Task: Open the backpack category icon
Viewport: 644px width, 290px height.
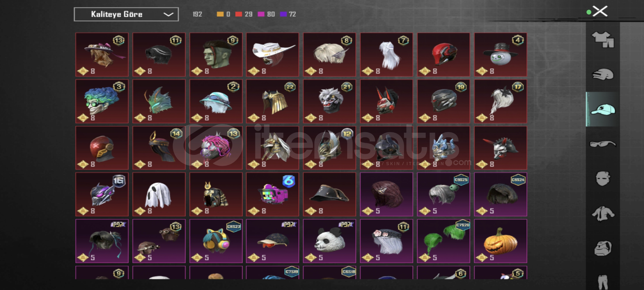Action: 603,248
